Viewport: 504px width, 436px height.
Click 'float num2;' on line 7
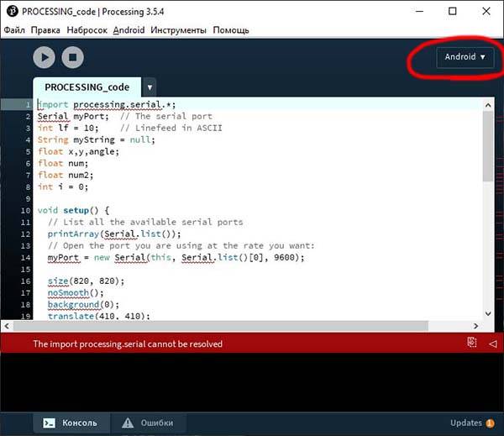point(66,176)
